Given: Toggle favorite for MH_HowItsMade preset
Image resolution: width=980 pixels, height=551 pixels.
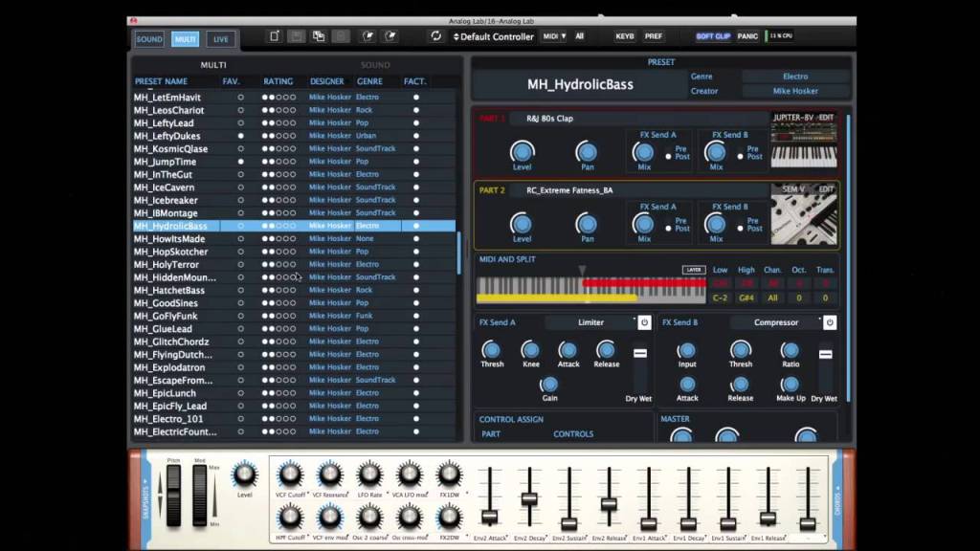Looking at the screenshot, I should click(240, 239).
